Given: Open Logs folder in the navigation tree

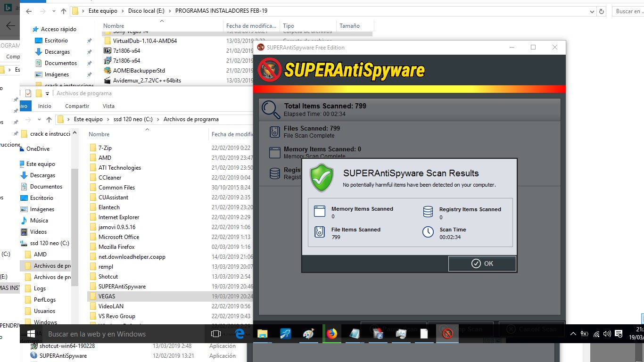Looking at the screenshot, I should pyautogui.click(x=40, y=288).
